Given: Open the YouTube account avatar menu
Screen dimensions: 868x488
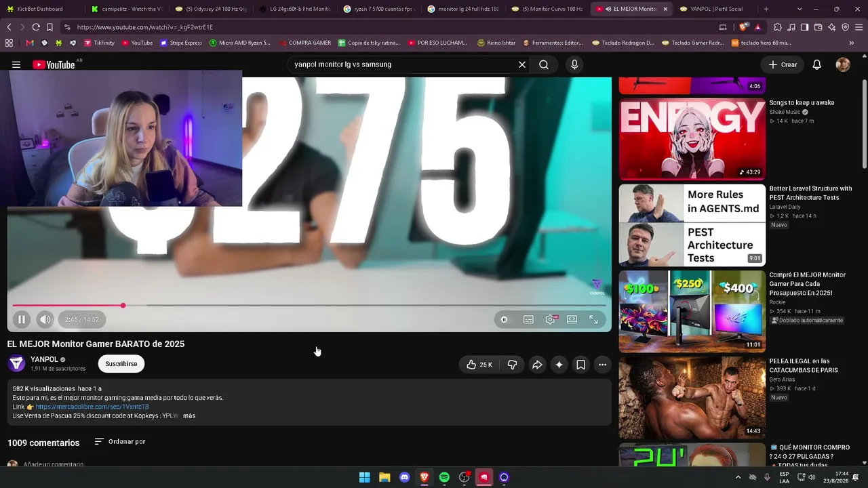Looking at the screenshot, I should click(x=843, y=64).
